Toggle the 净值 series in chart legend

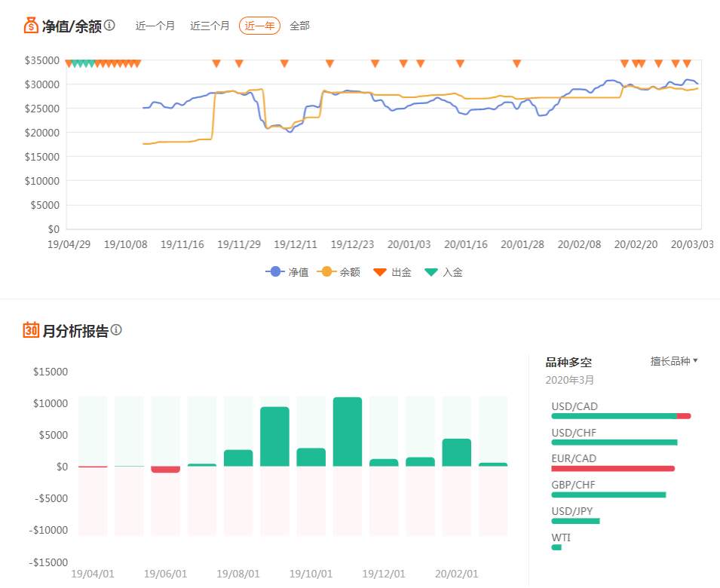(287, 272)
